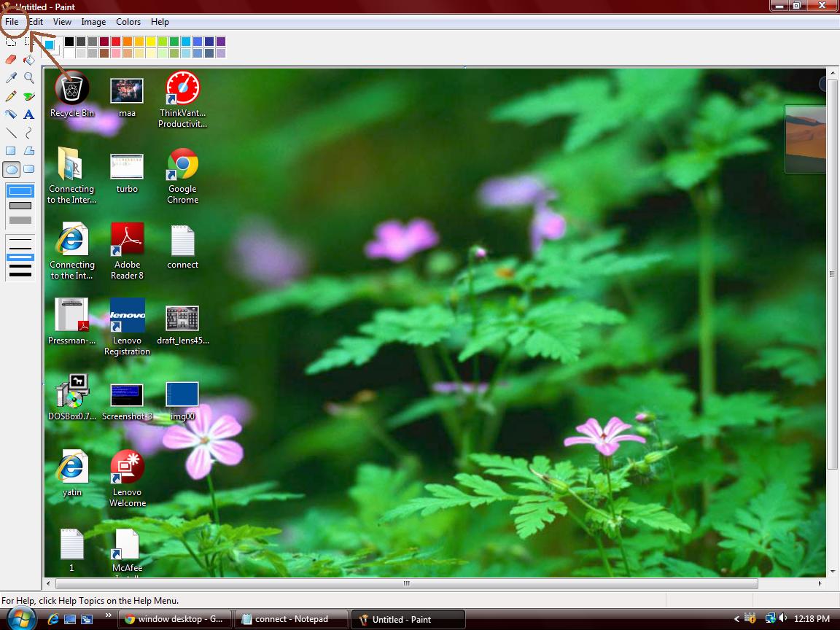Activate the Magnifier tool
The image size is (840, 630).
coord(29,77)
